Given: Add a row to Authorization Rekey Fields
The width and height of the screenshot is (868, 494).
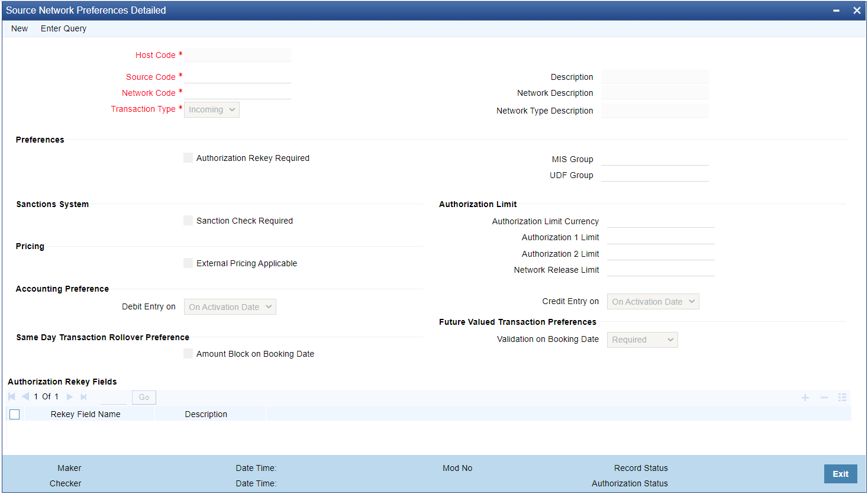Looking at the screenshot, I should pos(805,398).
